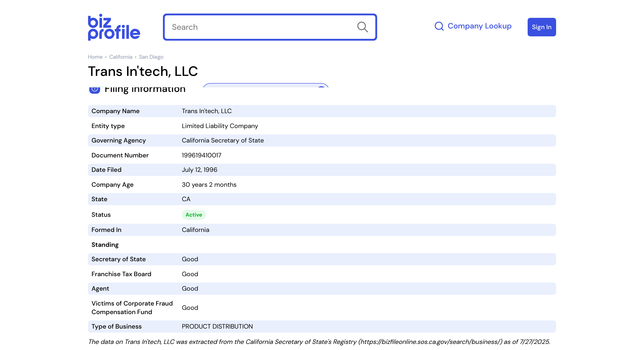This screenshot has height=350, width=644.
Task: Select the 'Trans In'tech, LLC' company name value
Action: 207,111
